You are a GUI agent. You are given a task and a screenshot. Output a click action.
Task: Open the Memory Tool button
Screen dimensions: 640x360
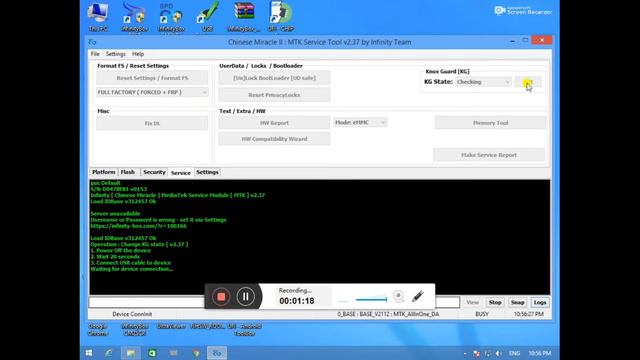[490, 123]
